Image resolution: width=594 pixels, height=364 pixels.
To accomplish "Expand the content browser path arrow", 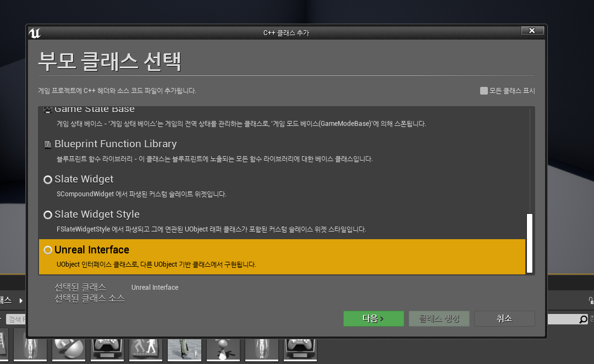I will click(21, 301).
